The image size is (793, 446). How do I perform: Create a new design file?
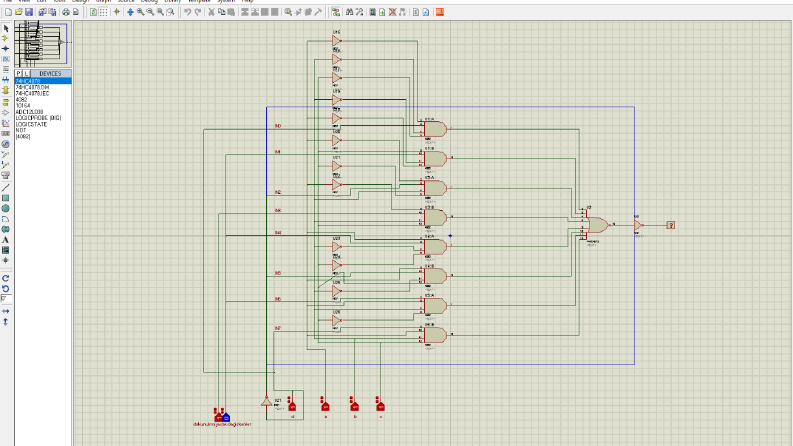tap(9, 12)
